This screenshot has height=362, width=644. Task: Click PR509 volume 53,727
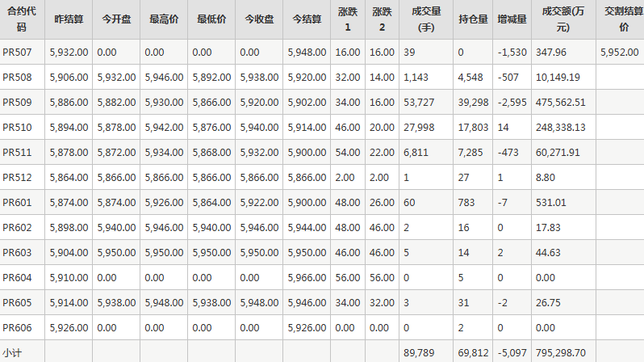coord(419,103)
